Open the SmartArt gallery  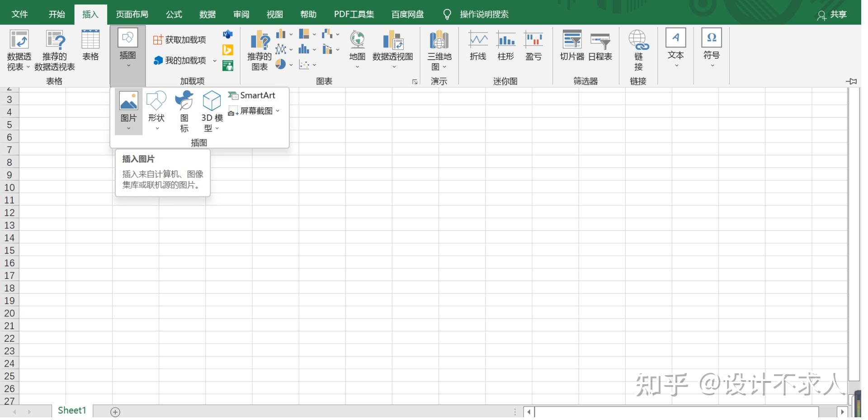pyautogui.click(x=252, y=95)
